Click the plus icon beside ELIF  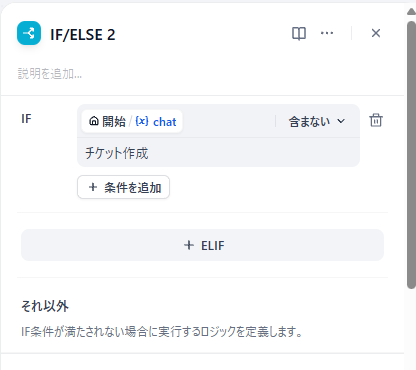[189, 245]
